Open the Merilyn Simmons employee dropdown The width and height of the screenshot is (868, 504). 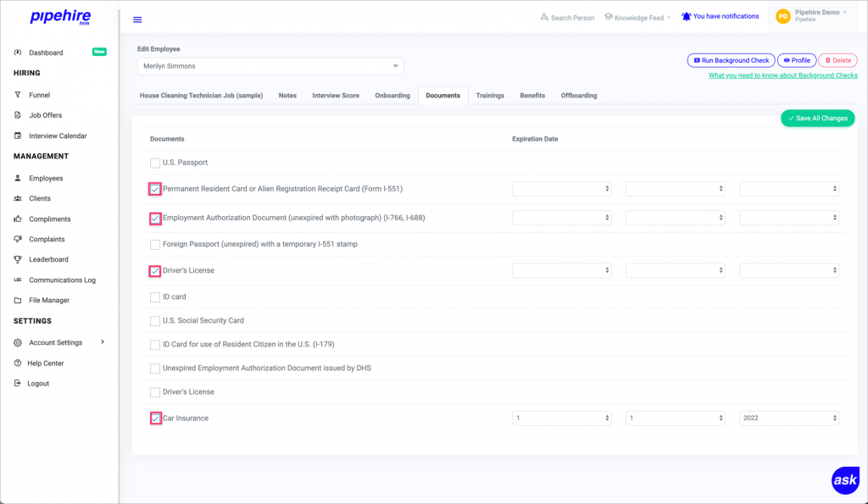(270, 66)
